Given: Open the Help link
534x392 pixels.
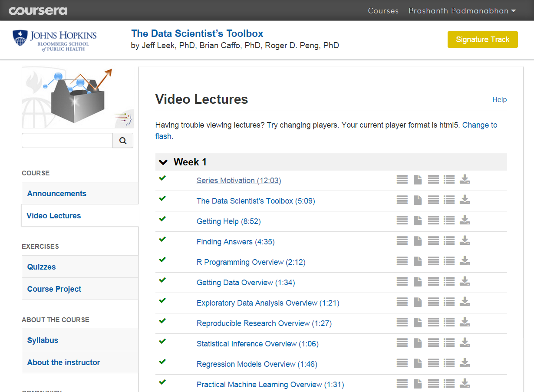Looking at the screenshot, I should tap(499, 99).
